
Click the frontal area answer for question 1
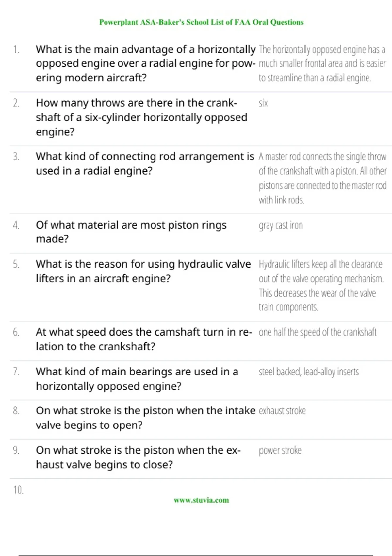(x=322, y=63)
